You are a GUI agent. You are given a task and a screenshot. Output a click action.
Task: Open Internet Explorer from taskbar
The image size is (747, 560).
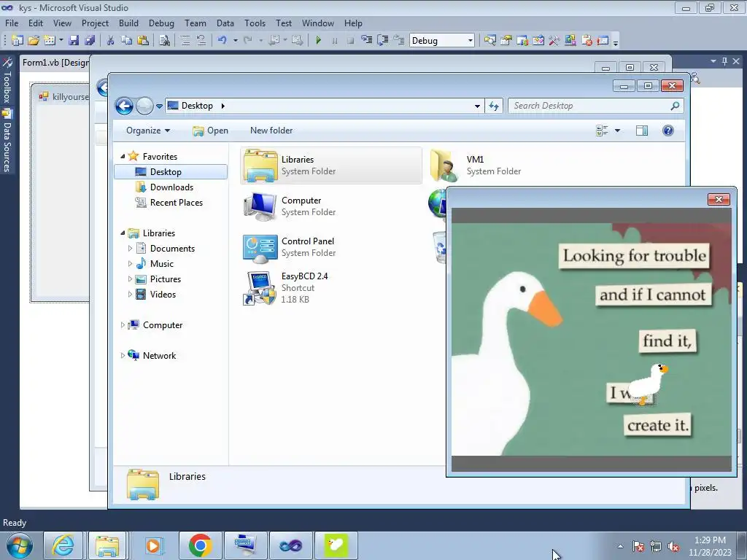pos(63,545)
